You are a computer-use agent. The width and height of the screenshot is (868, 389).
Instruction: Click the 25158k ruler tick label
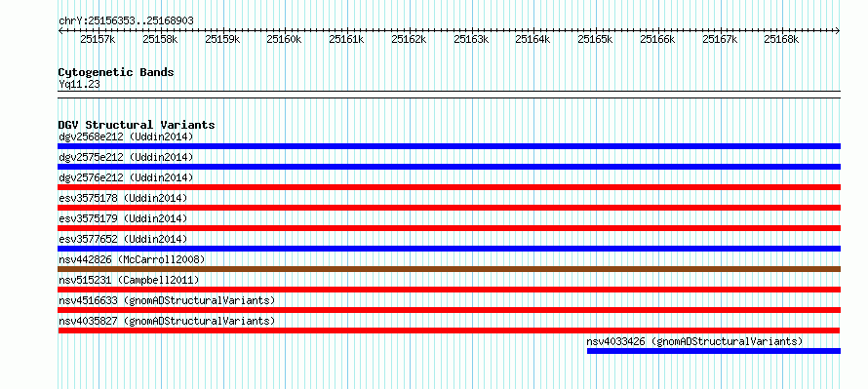[160, 39]
